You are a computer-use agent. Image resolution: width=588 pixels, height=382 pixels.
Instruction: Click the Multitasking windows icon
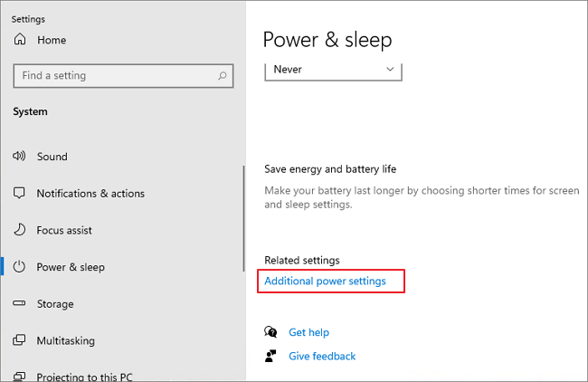(20, 340)
